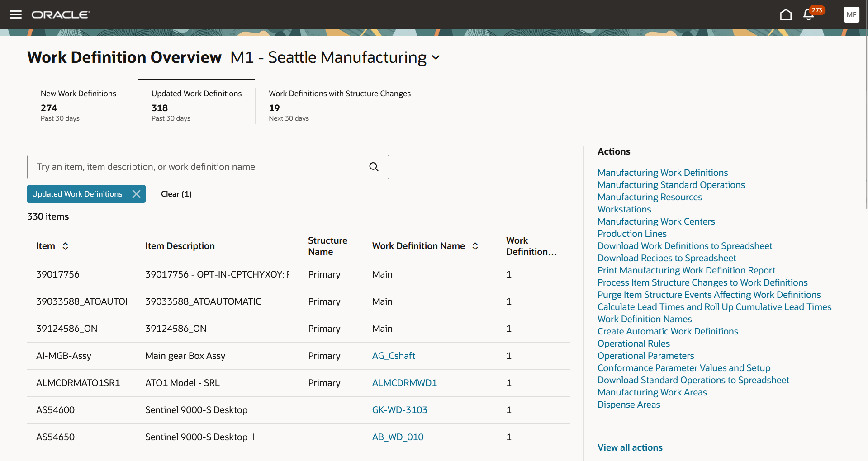
Task: Select item 39017756 cell
Action: coord(58,274)
